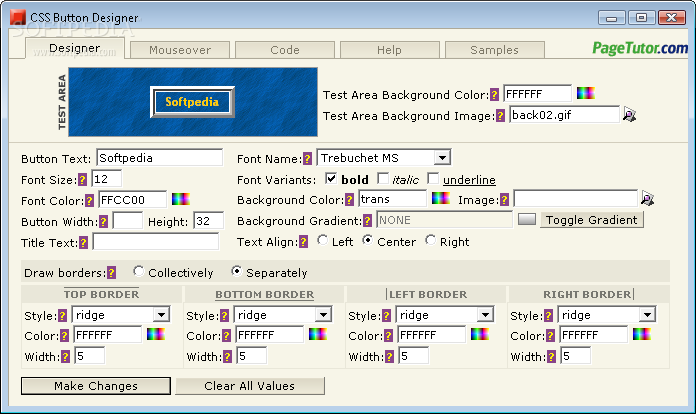The height and width of the screenshot is (414, 696).
Task: Click into the Button Text field
Action: tap(159, 158)
